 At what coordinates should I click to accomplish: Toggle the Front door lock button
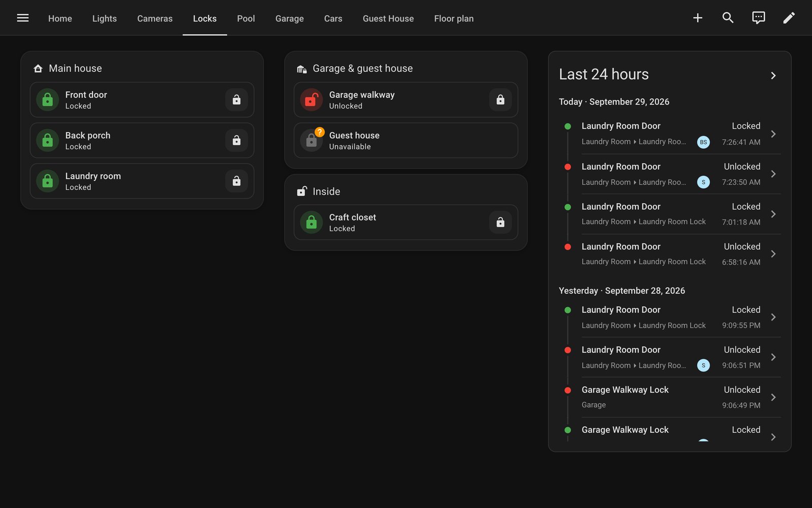pyautogui.click(x=236, y=100)
